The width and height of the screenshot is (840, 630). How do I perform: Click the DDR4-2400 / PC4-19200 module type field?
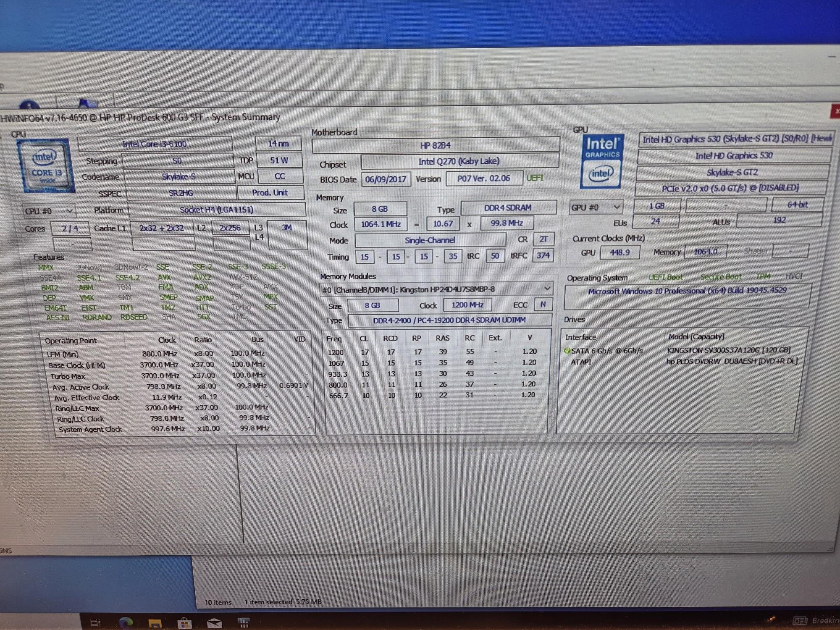(449, 320)
